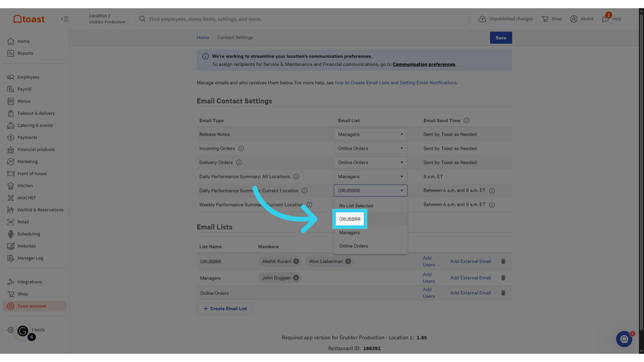
Task: Select GRUBBRR from the dropdown list
Action: [370, 219]
